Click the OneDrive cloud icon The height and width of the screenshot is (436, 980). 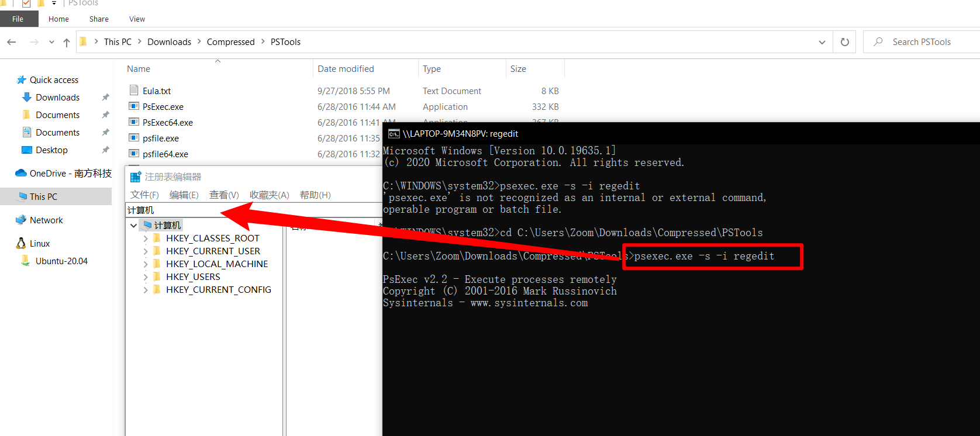pos(21,173)
